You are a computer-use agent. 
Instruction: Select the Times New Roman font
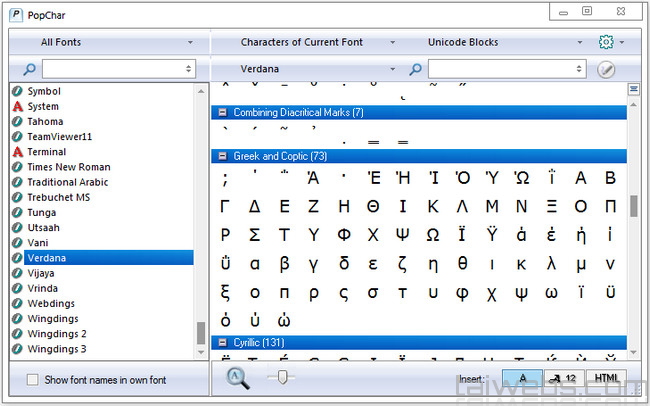coord(68,167)
